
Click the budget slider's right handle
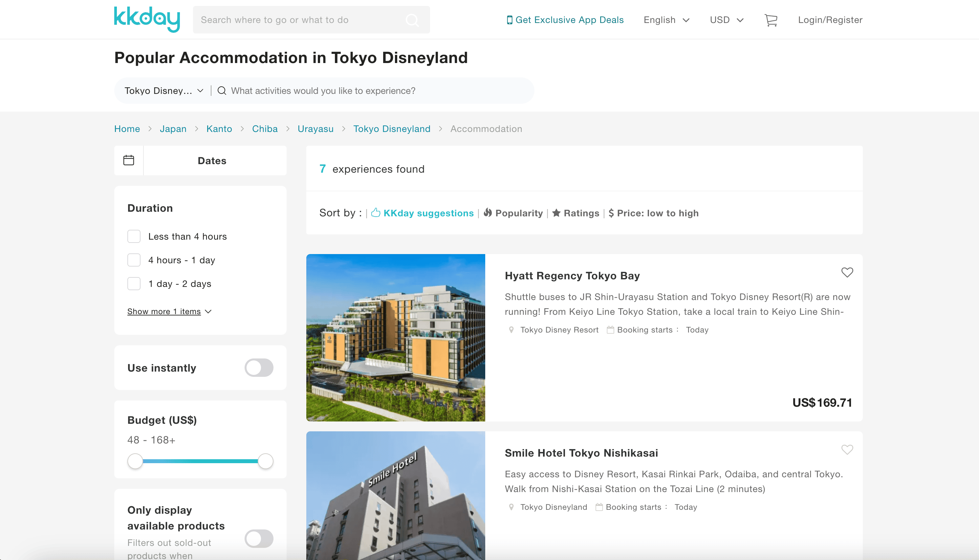[265, 461]
